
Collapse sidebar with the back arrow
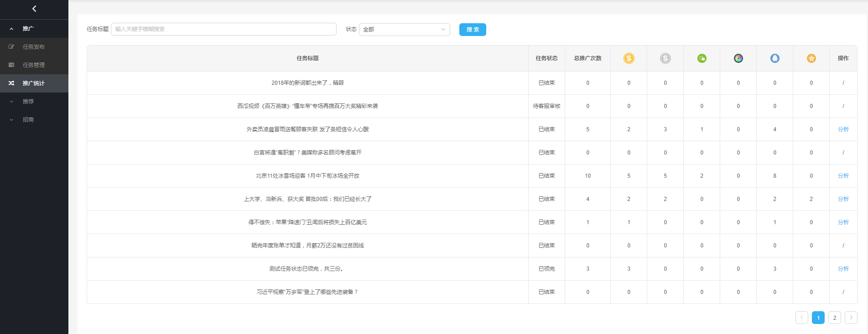34,9
